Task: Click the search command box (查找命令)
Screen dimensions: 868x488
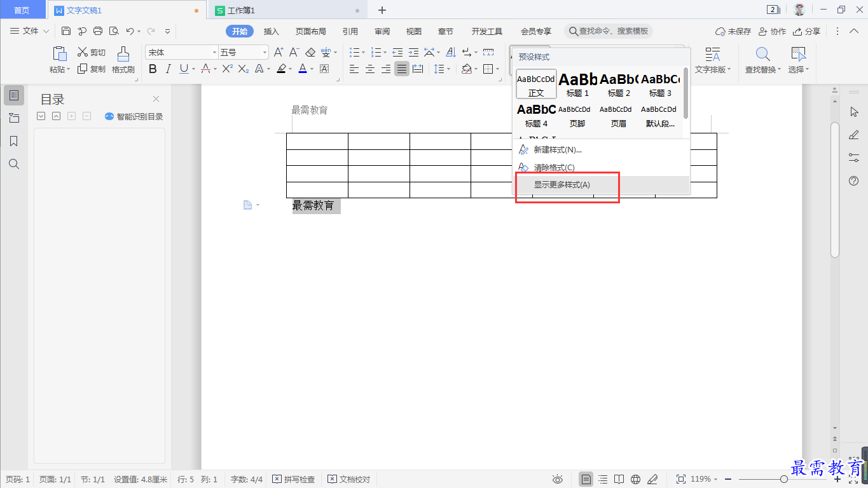Action: [x=609, y=31]
